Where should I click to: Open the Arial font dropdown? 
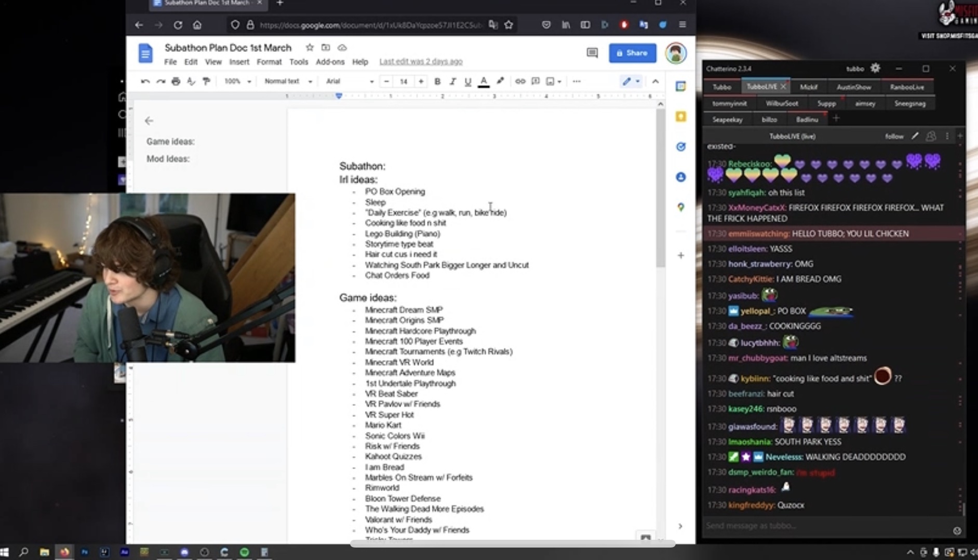(350, 81)
